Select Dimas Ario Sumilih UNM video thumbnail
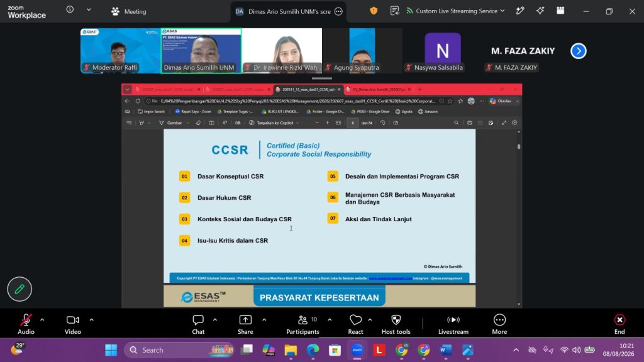 coord(201,51)
